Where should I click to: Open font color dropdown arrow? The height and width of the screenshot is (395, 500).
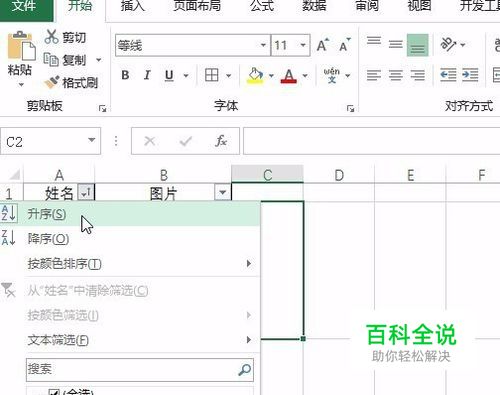(305, 76)
